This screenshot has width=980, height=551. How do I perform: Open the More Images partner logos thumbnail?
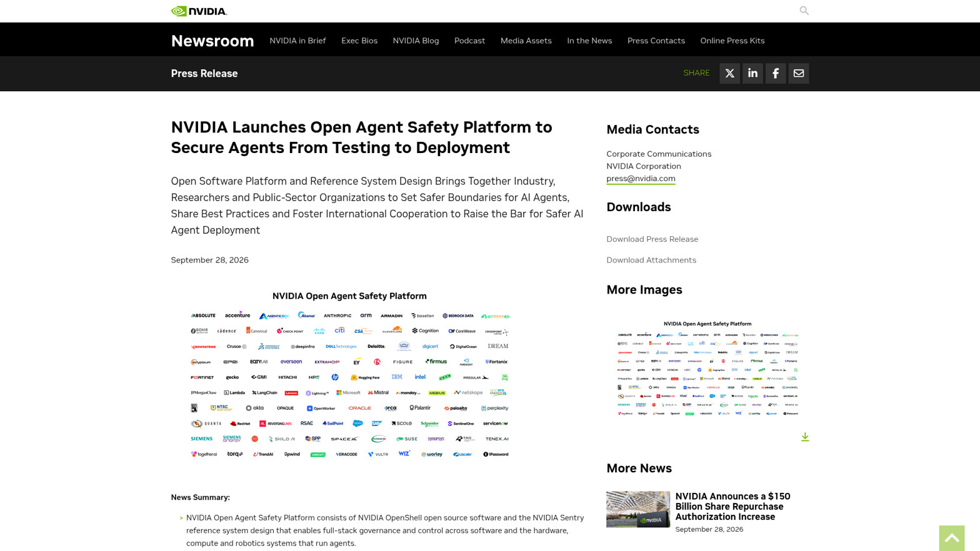click(707, 367)
